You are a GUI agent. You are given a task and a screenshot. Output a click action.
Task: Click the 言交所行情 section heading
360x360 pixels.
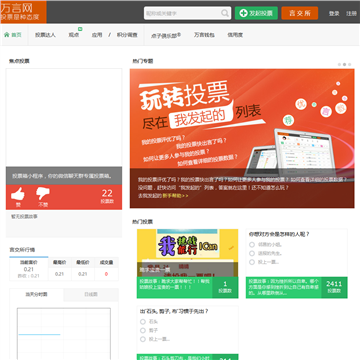click(x=22, y=250)
